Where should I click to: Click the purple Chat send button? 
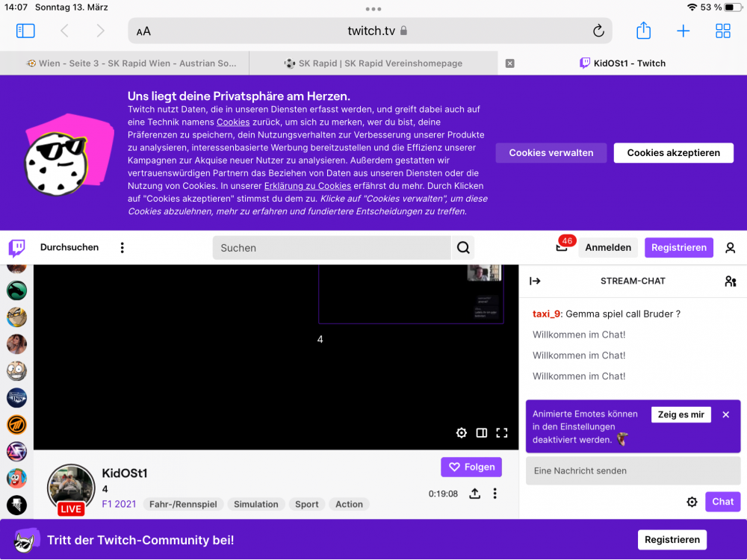pos(722,502)
